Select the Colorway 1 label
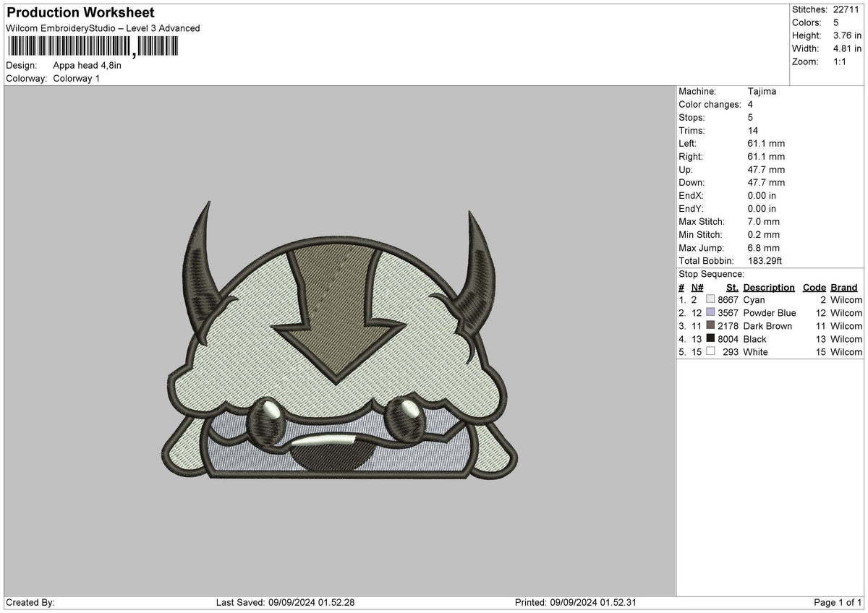The height and width of the screenshot is (613, 868). pos(77,79)
